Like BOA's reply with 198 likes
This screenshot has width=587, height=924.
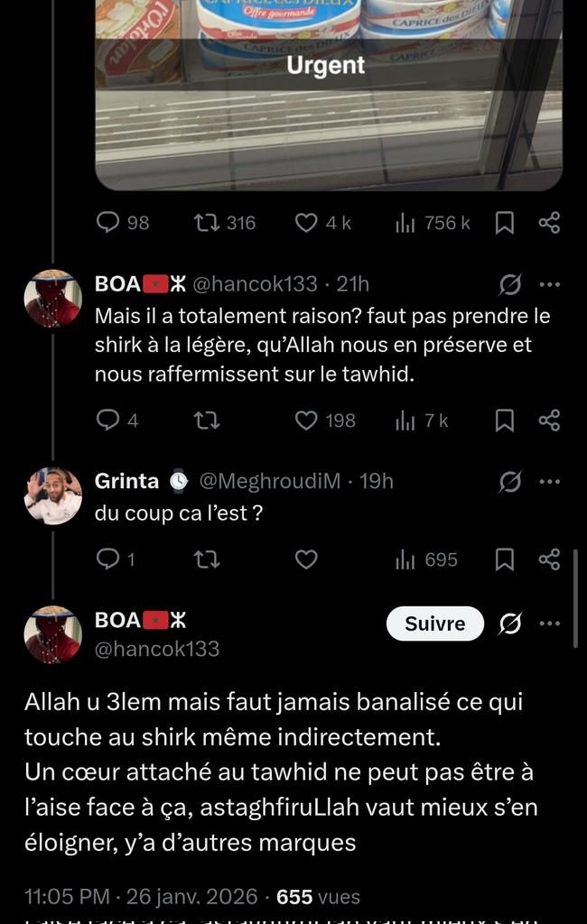click(x=307, y=420)
